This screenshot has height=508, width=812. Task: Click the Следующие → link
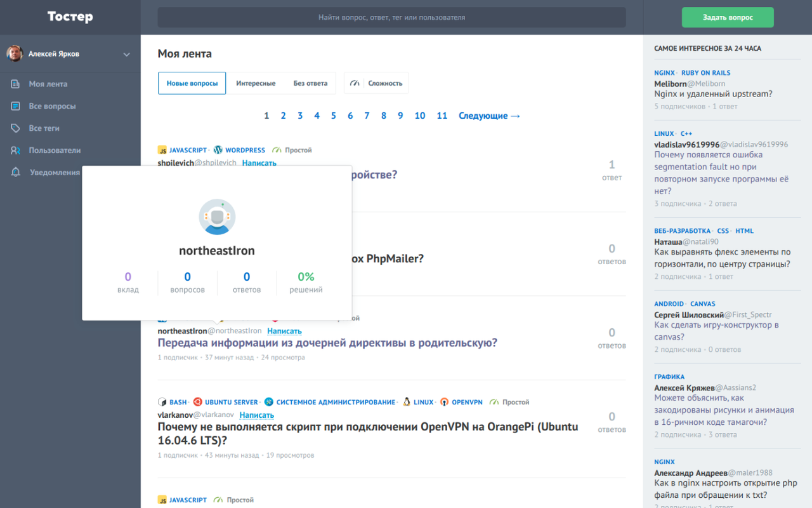pyautogui.click(x=489, y=116)
